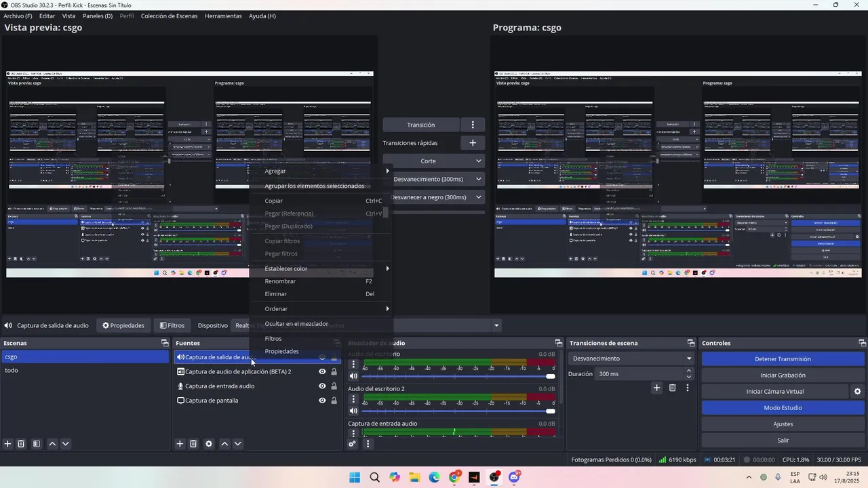Image resolution: width=868 pixels, height=488 pixels.
Task: Open Ajustes from Controles panel
Action: tap(783, 424)
